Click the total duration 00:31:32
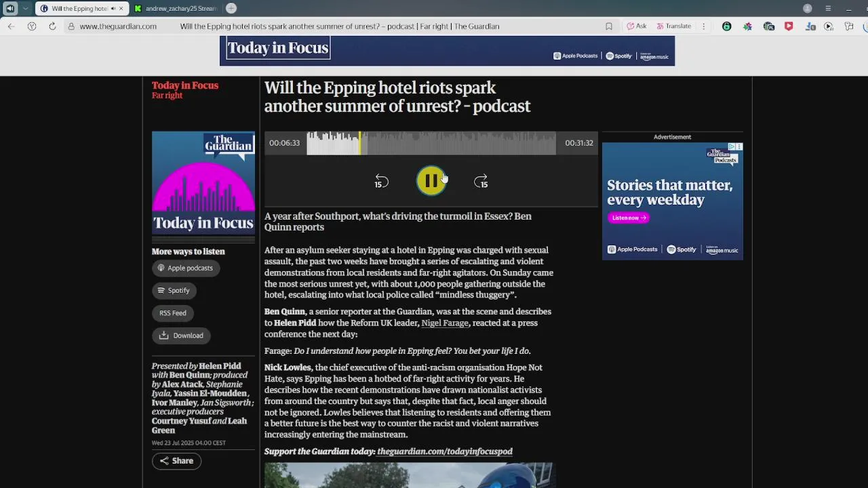The image size is (868, 488). pyautogui.click(x=579, y=143)
